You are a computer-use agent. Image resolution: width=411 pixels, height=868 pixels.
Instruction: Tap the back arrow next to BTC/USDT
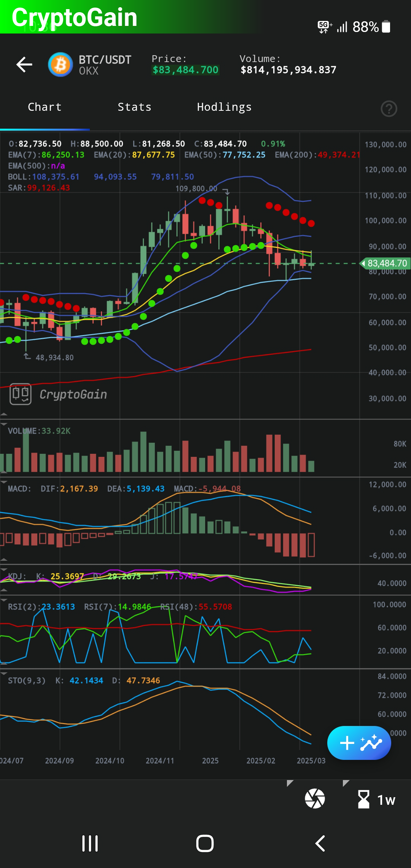24,64
